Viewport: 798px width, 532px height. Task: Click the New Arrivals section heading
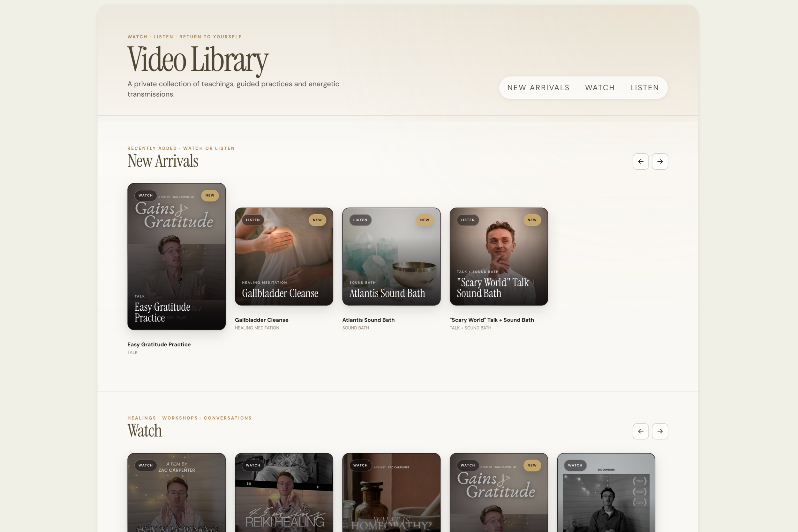point(163,161)
